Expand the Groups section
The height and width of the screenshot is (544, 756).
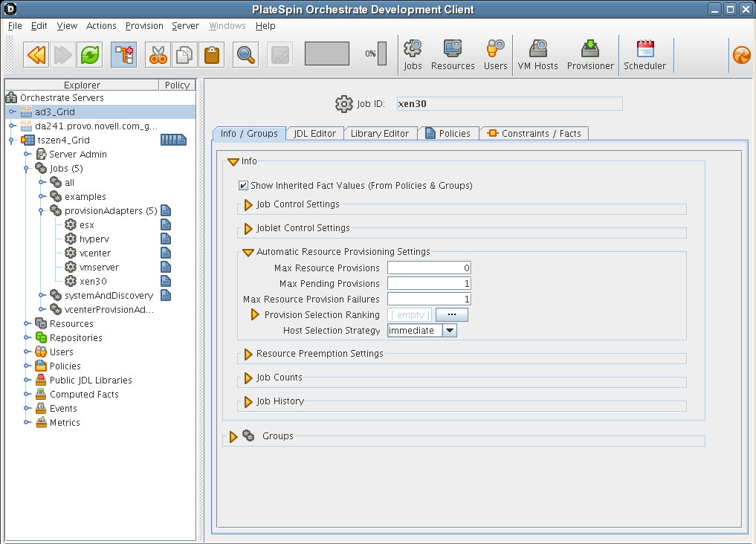pos(233,436)
